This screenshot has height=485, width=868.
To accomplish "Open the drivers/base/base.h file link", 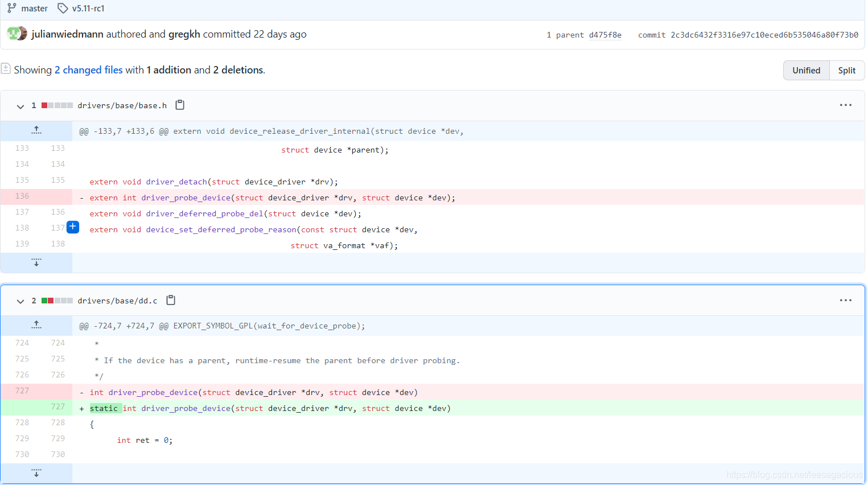I will 122,105.
